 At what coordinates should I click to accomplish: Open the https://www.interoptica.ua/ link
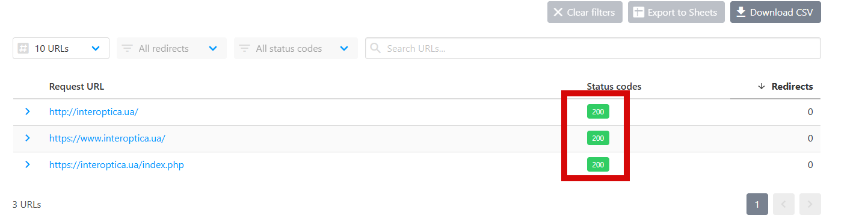coord(107,138)
